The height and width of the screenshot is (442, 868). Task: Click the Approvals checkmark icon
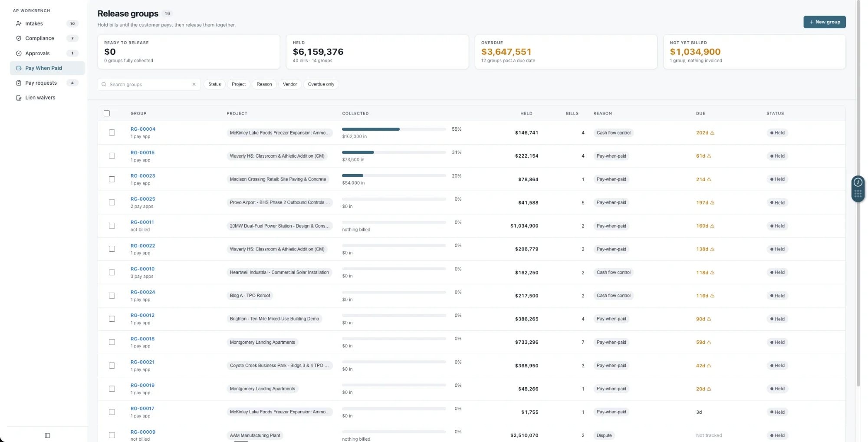[x=19, y=53]
